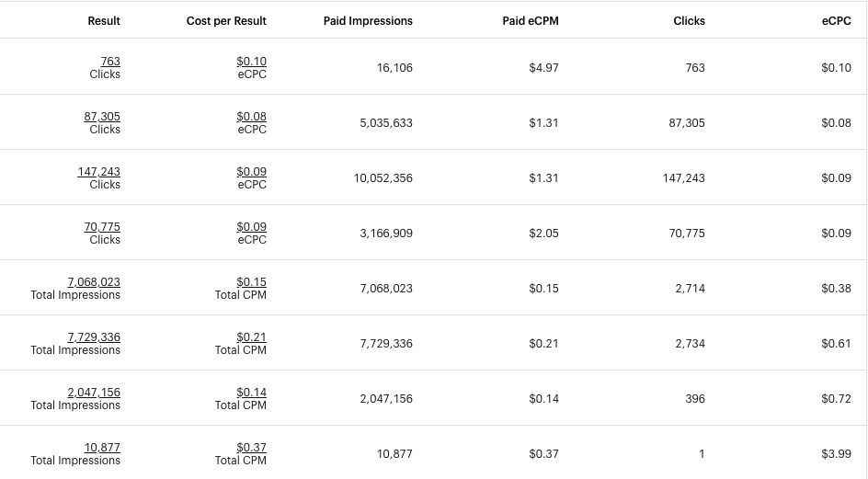Click underlined $0.10 link above eCPC label
The image size is (868, 479).
click(x=251, y=62)
